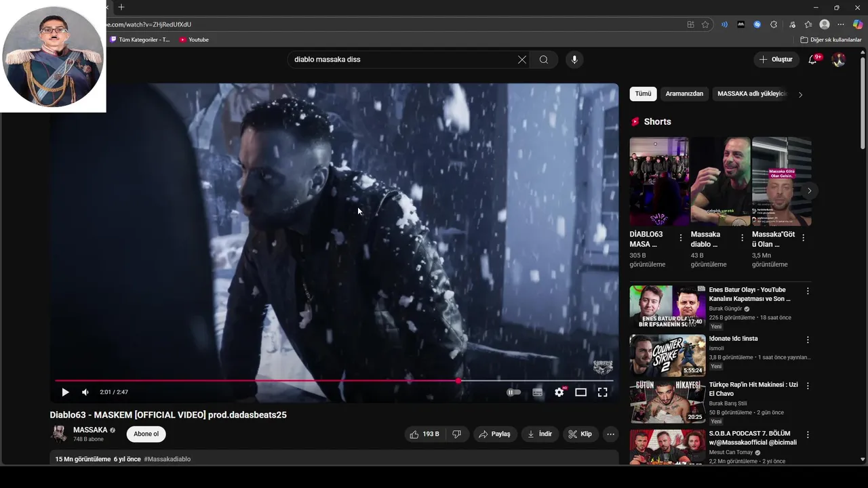Open Oluştur create menu

[776, 60]
